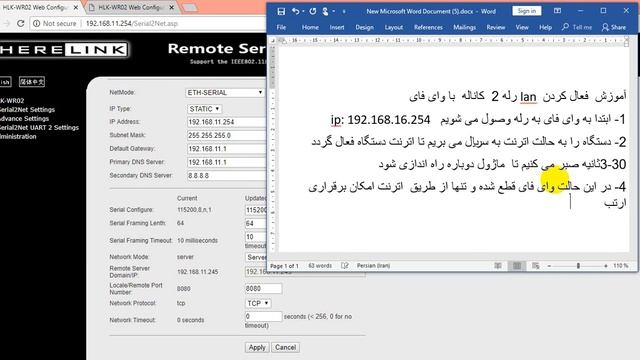
Task: Close the first HLK-WR02 browser tab
Action: coord(76,8)
